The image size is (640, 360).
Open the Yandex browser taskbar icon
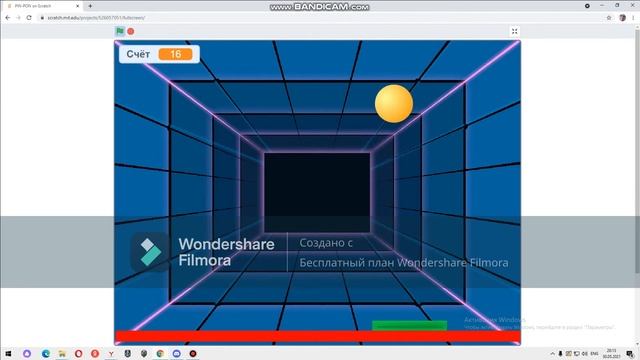click(x=111, y=353)
